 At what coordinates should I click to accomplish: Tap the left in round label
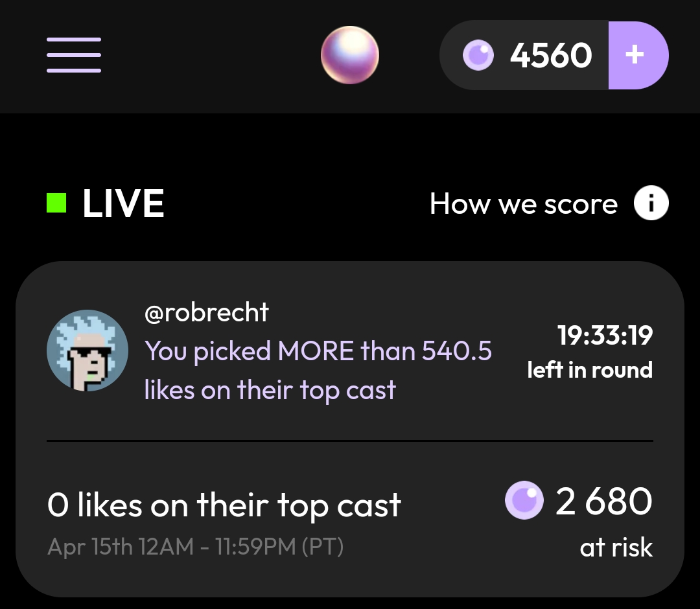pos(590,370)
